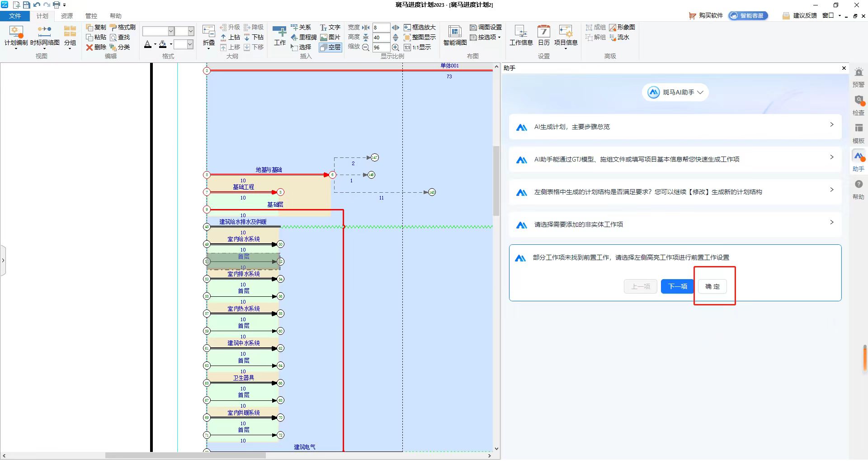Screen dimensions: 868x461
Task: Click 购买软件 link
Action: click(x=706, y=15)
